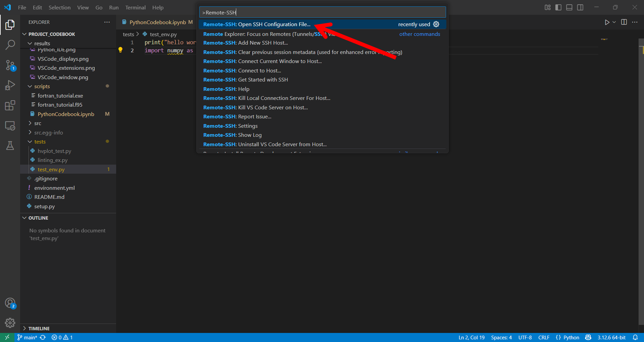Click the command palette input field
Screen dimensions: 644x342
tap(322, 13)
